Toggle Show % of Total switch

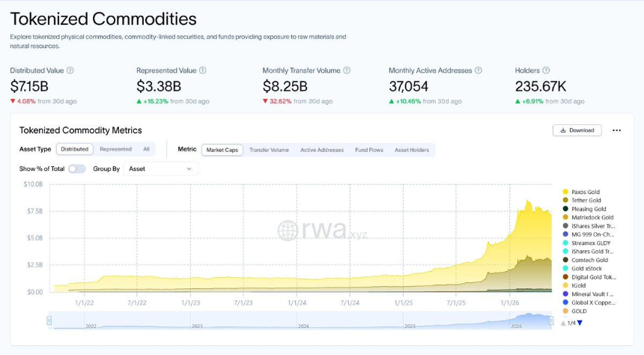click(x=77, y=169)
